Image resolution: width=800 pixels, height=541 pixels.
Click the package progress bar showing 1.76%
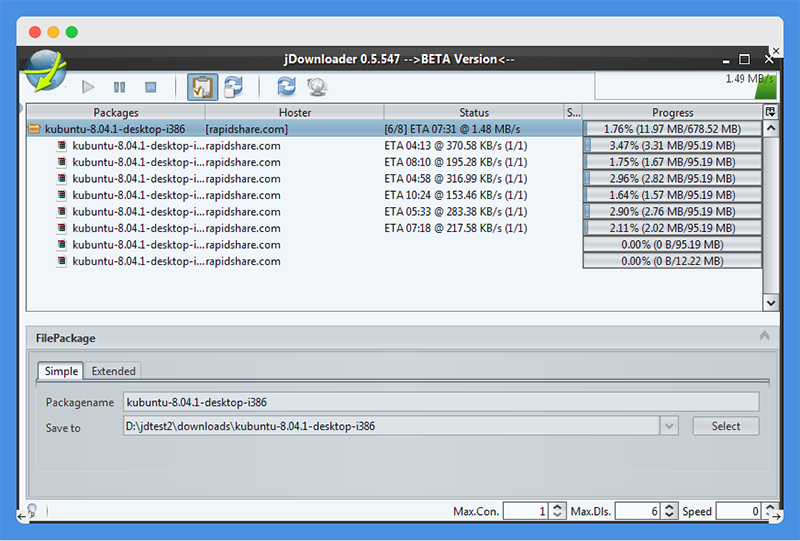pos(672,129)
